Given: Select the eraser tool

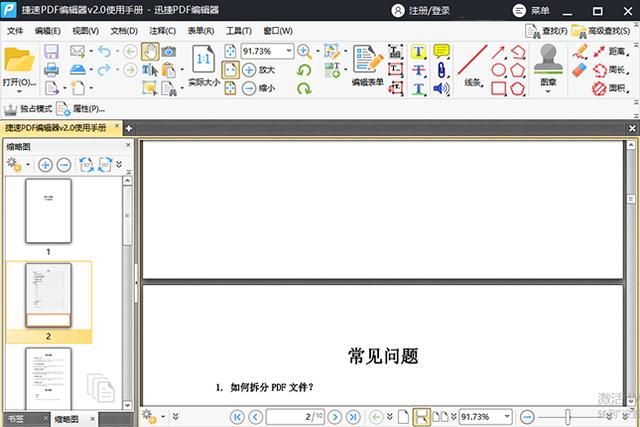Looking at the screenshot, I should click(x=580, y=70).
